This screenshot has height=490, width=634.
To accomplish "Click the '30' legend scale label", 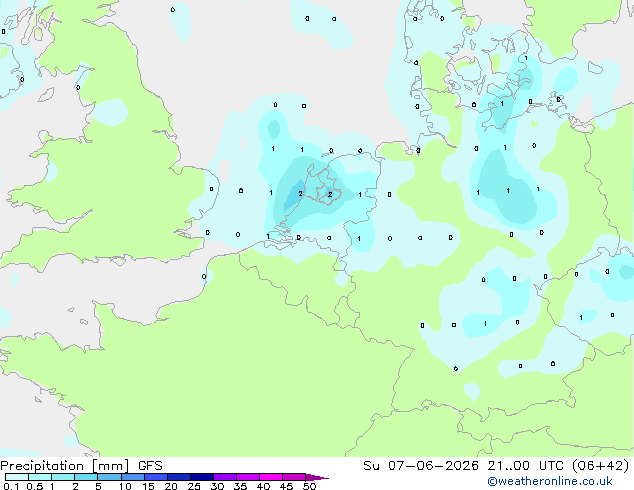I will tap(217, 486).
